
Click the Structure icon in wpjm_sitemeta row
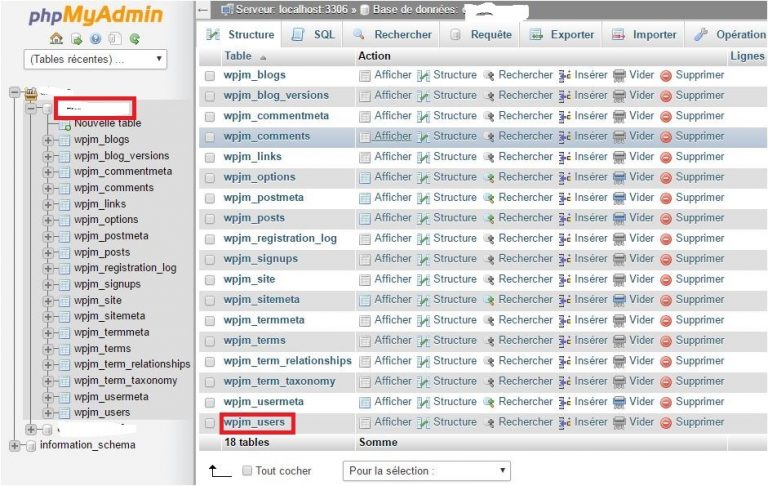tap(423, 300)
